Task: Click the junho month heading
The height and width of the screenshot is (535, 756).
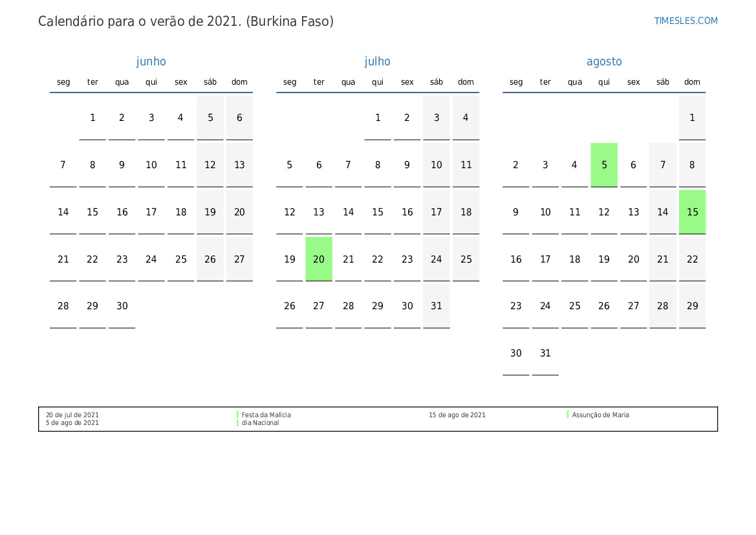Action: [151, 61]
